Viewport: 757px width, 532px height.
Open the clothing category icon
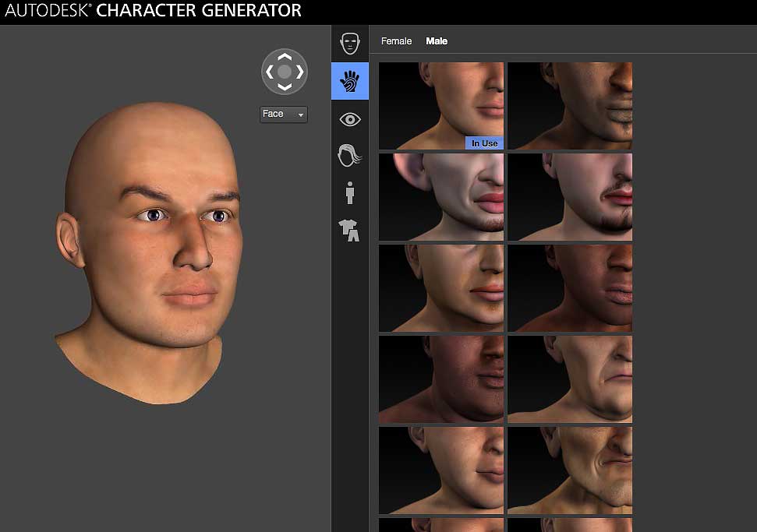(x=349, y=230)
